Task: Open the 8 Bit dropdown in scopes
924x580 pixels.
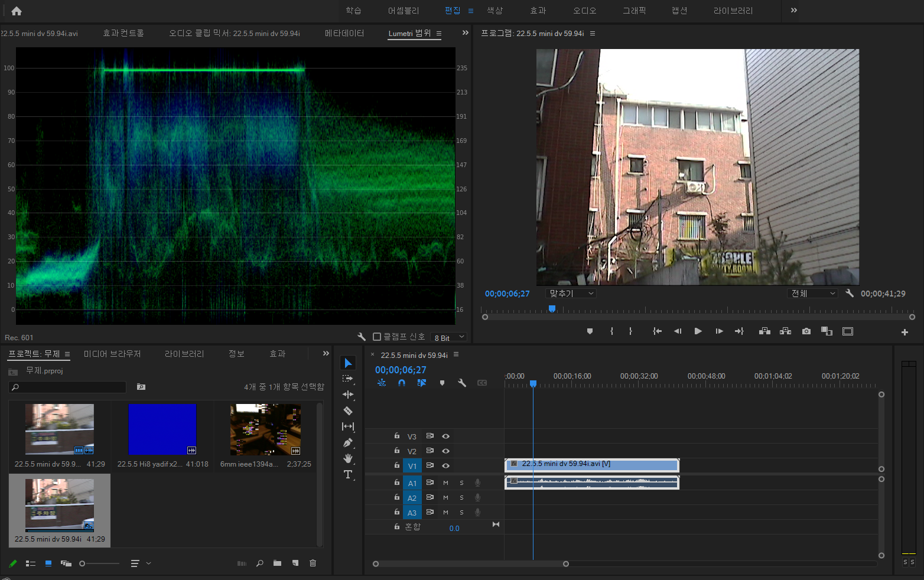Action: pyautogui.click(x=449, y=337)
